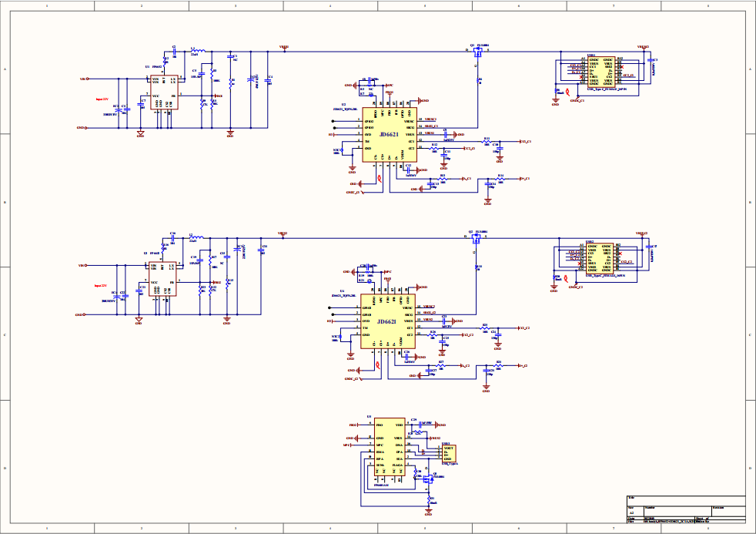The height and width of the screenshot is (534, 756).
Task: Select lower red 'Input 22V' note
Action: pos(100,286)
